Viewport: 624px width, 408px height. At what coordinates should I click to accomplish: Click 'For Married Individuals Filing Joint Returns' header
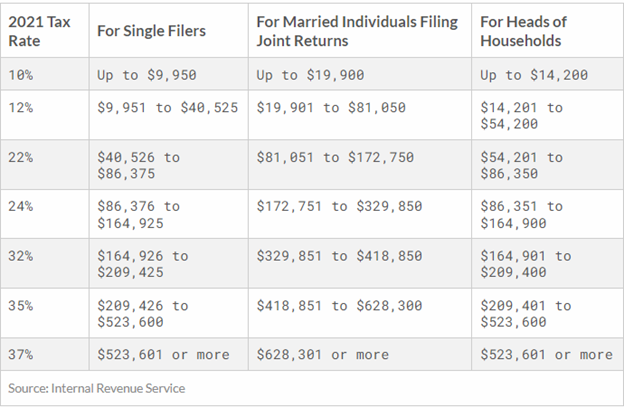coord(356,30)
